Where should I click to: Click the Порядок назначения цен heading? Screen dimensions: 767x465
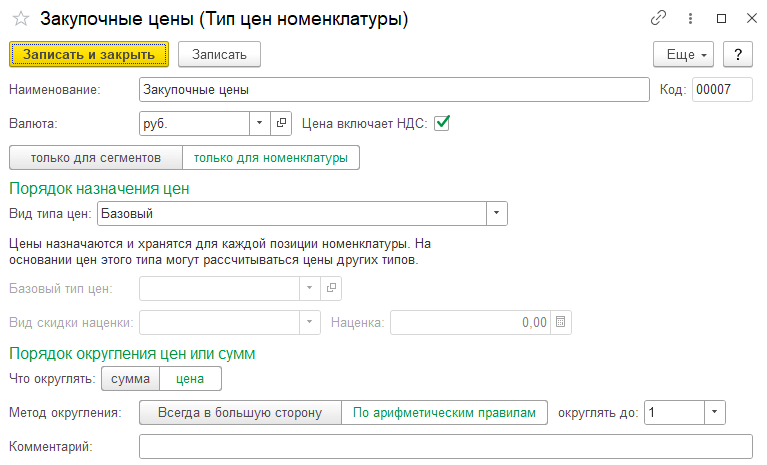coord(99,189)
